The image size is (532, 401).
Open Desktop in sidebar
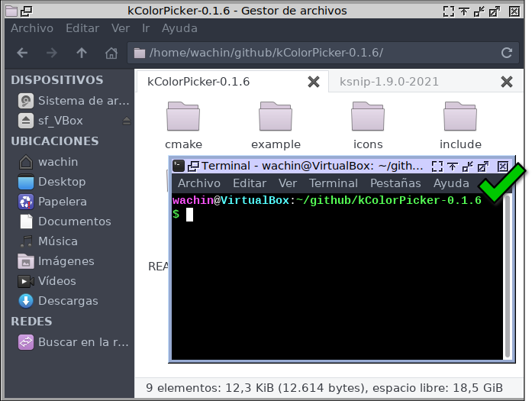[52, 182]
